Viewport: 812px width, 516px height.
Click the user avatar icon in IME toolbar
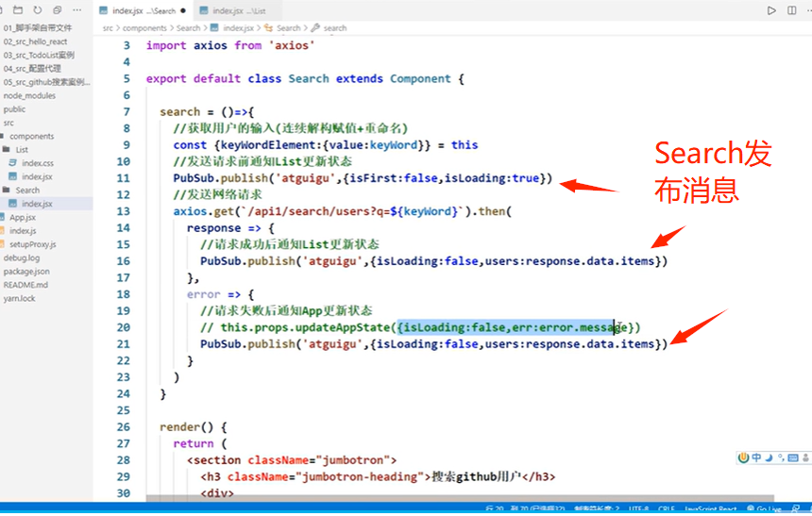pyautogui.click(x=805, y=458)
